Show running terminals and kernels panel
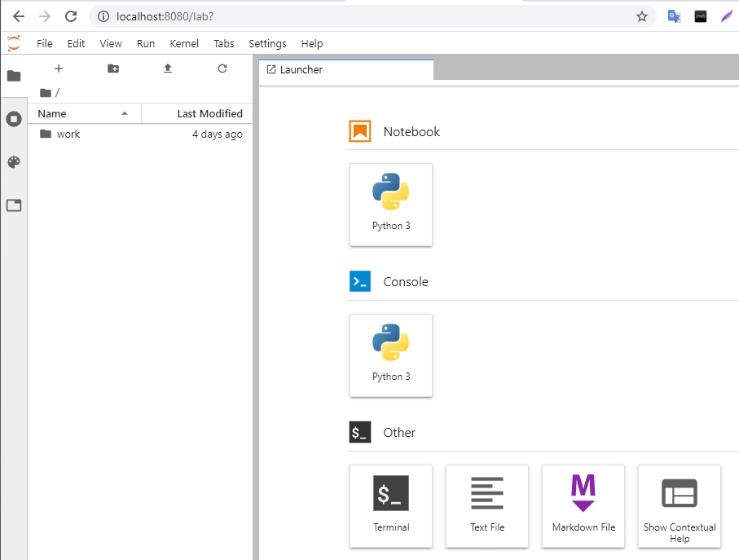This screenshot has height=560, width=739. (x=14, y=119)
